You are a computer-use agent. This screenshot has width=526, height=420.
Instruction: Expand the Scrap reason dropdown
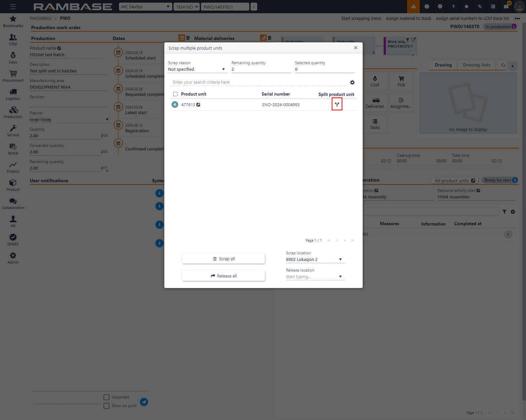click(223, 69)
